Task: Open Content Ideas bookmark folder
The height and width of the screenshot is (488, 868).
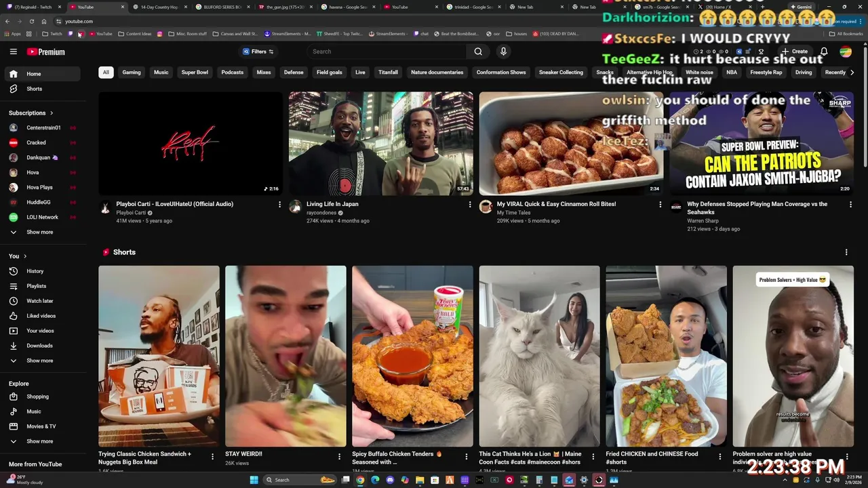Action: click(x=134, y=34)
